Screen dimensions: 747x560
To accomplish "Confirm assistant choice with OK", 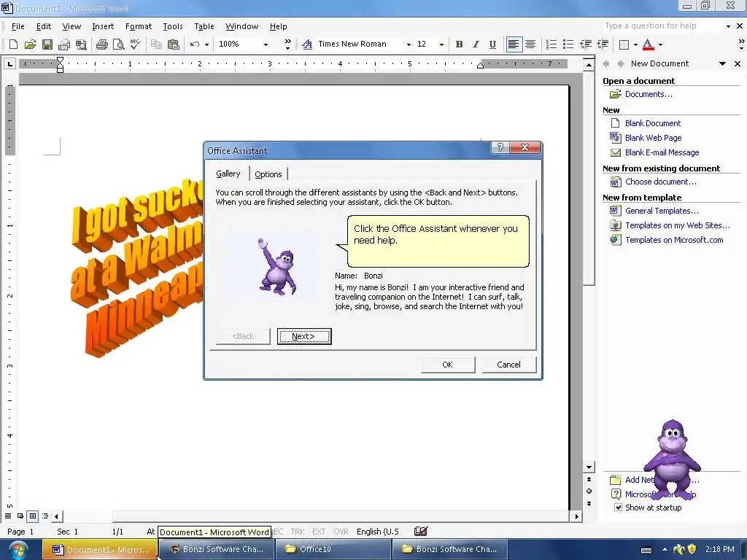I will 447,365.
